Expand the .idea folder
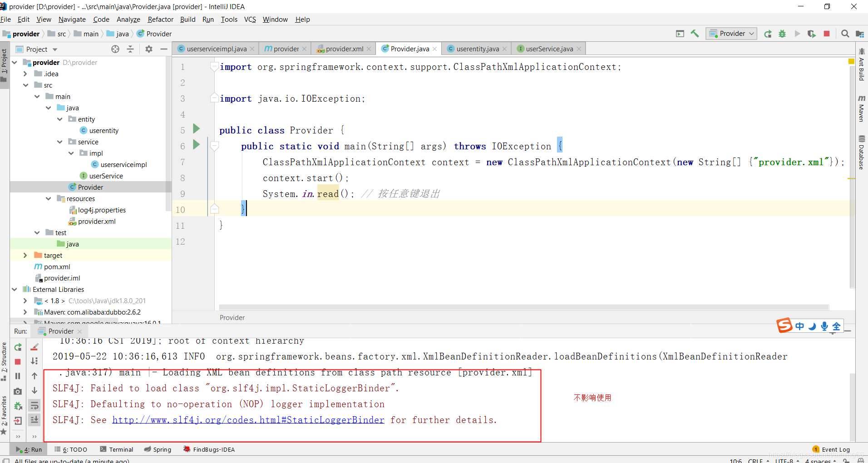This screenshot has height=463, width=868. tap(25, 74)
